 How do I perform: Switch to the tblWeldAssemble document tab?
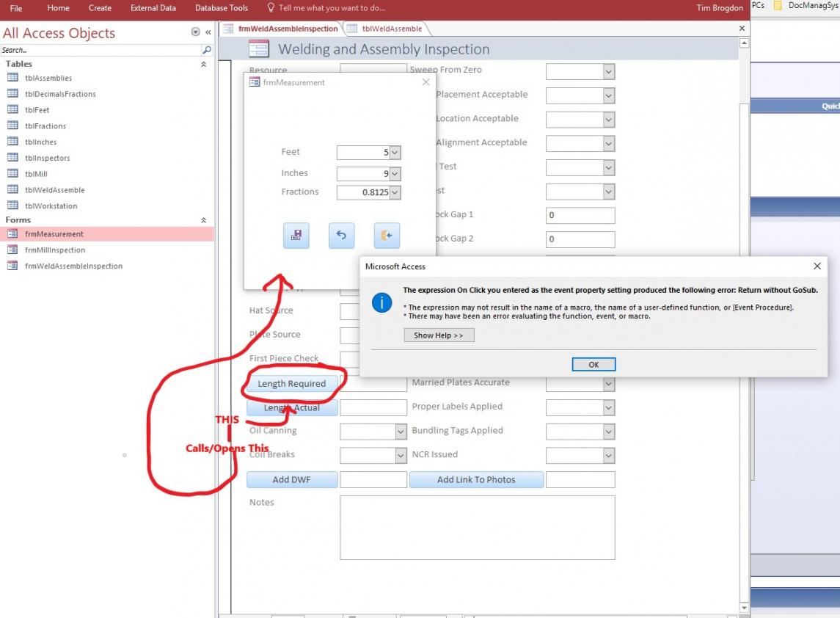point(386,29)
